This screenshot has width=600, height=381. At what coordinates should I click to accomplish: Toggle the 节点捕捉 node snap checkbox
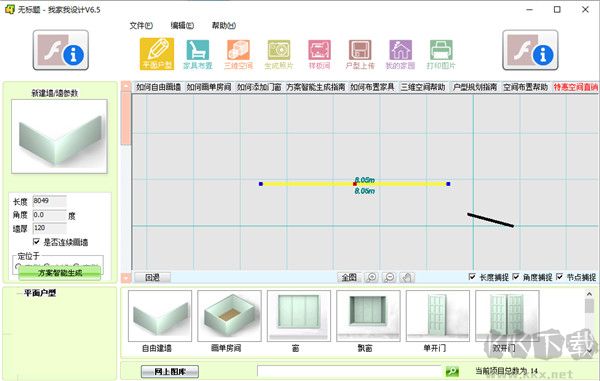point(559,277)
